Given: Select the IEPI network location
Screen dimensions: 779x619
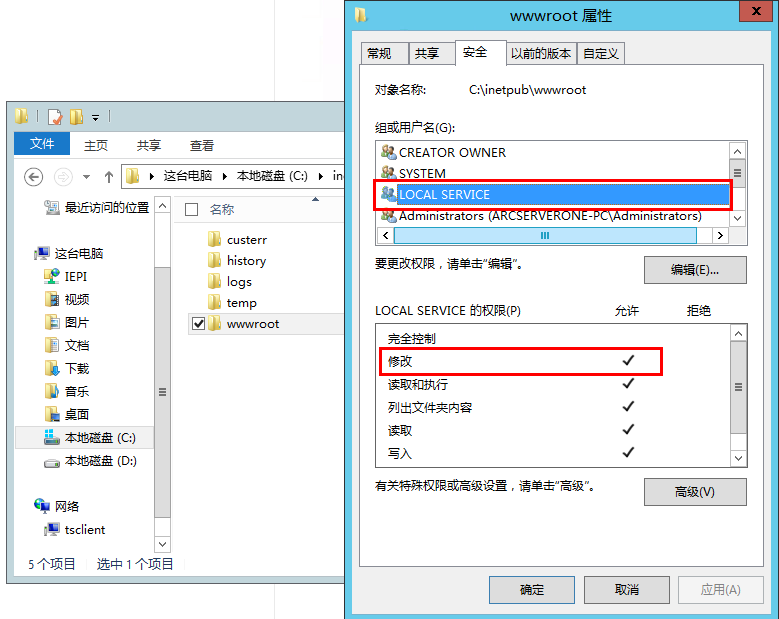Looking at the screenshot, I should (x=76, y=276).
